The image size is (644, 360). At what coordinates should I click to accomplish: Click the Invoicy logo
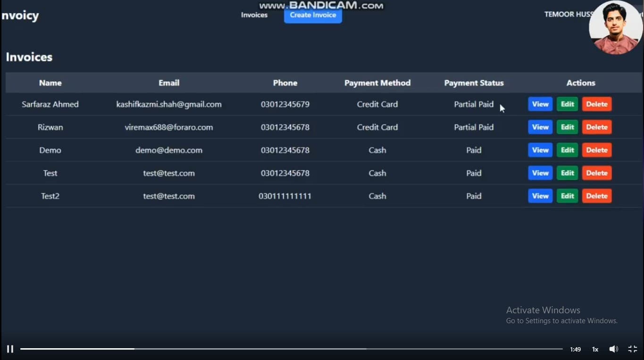[20, 16]
